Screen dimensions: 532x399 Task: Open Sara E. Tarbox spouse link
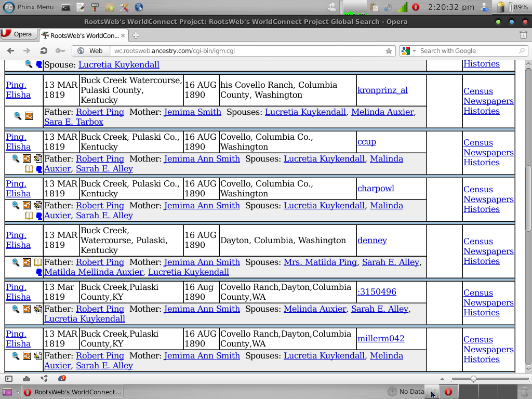coord(74,122)
